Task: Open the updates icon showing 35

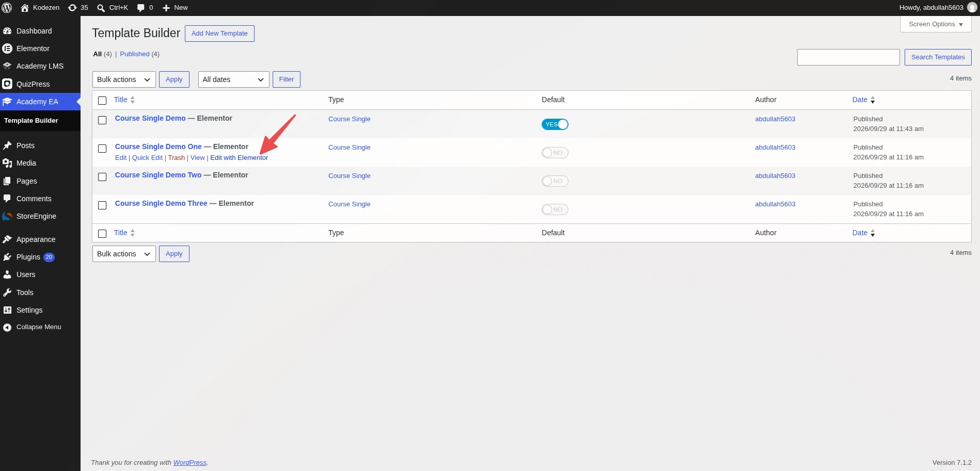Action: click(72, 8)
